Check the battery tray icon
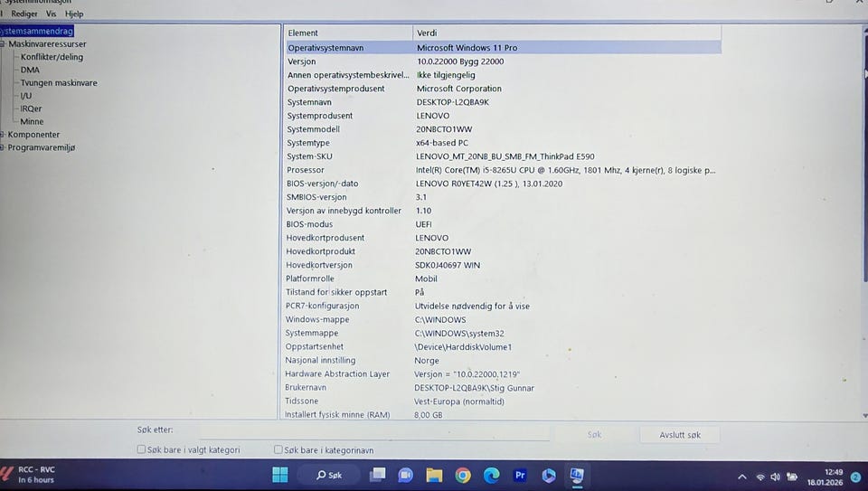 click(x=792, y=477)
